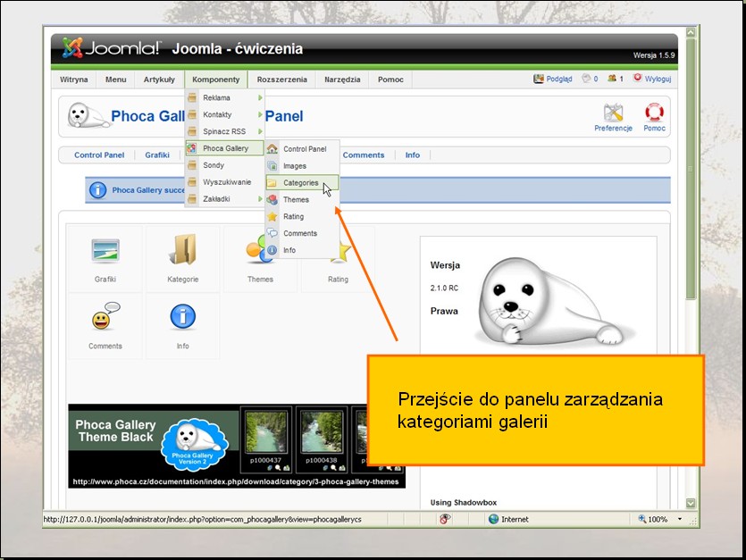Click the Phoca Gallery menu icon
Screen dimensions: 746x560
pos(192,148)
